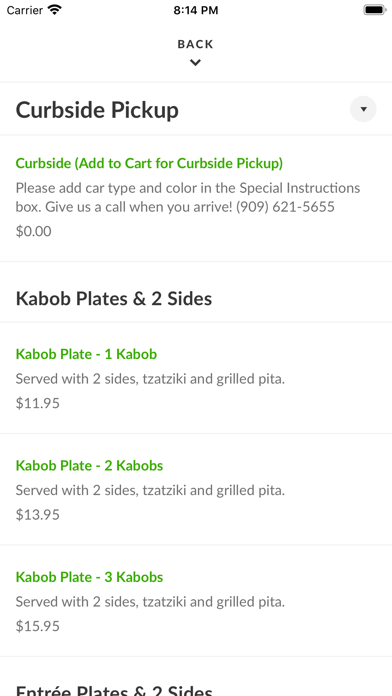
Task: Click the downward chevron under BACK
Action: coord(195,63)
